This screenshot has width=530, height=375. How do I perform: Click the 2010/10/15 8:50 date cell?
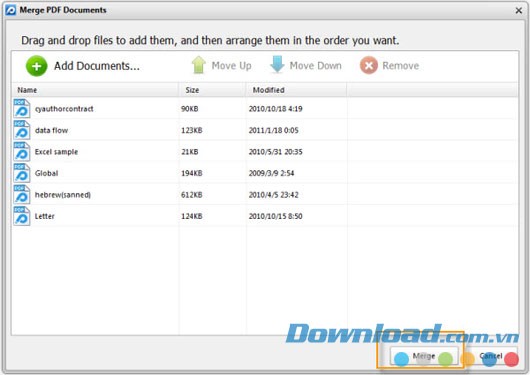275,216
